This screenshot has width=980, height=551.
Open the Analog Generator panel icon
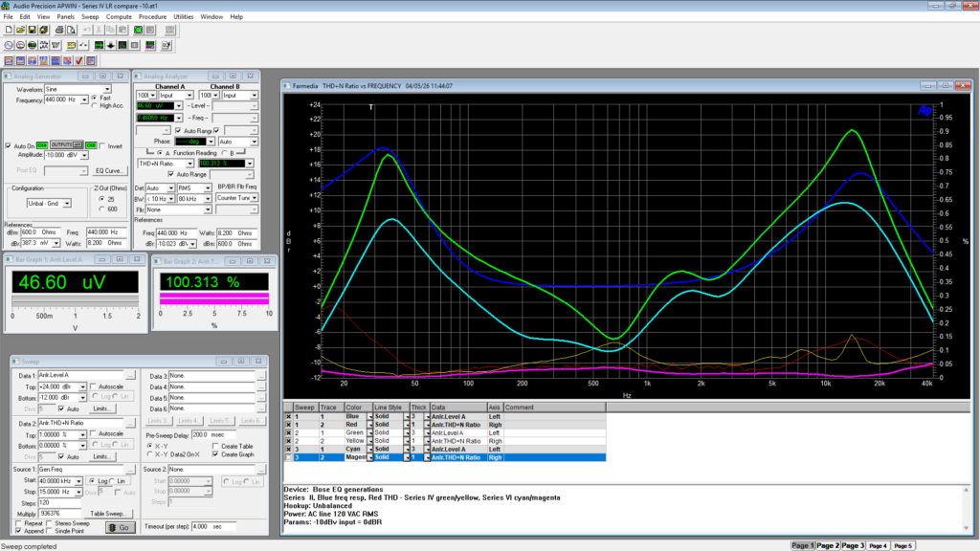(x=8, y=46)
